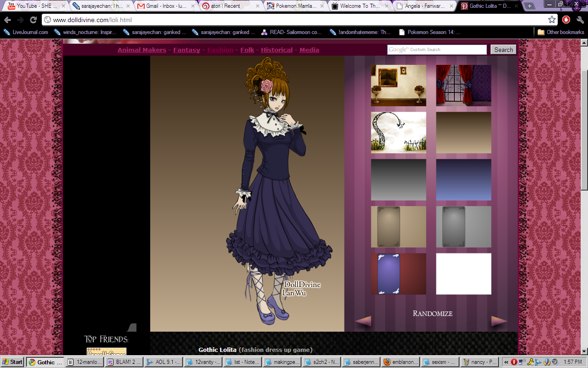588x368 pixels.
Task: Click the left pink arrow below backgrounds
Action: (363, 321)
